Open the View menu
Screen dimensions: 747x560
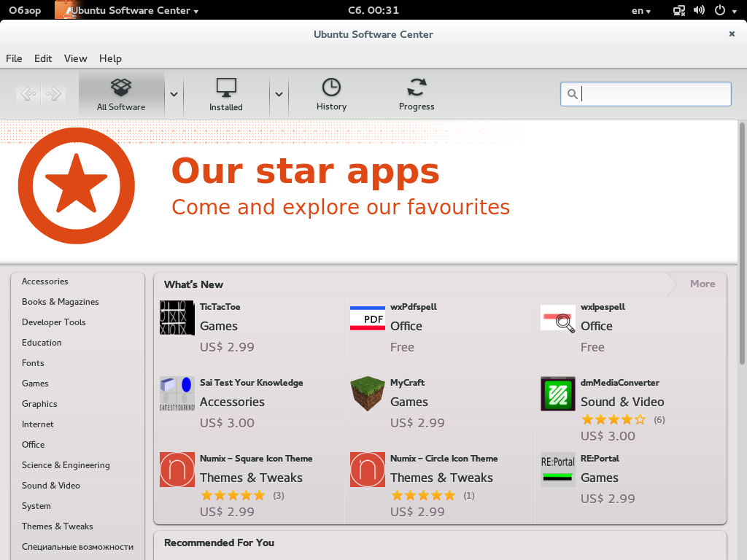[75, 58]
